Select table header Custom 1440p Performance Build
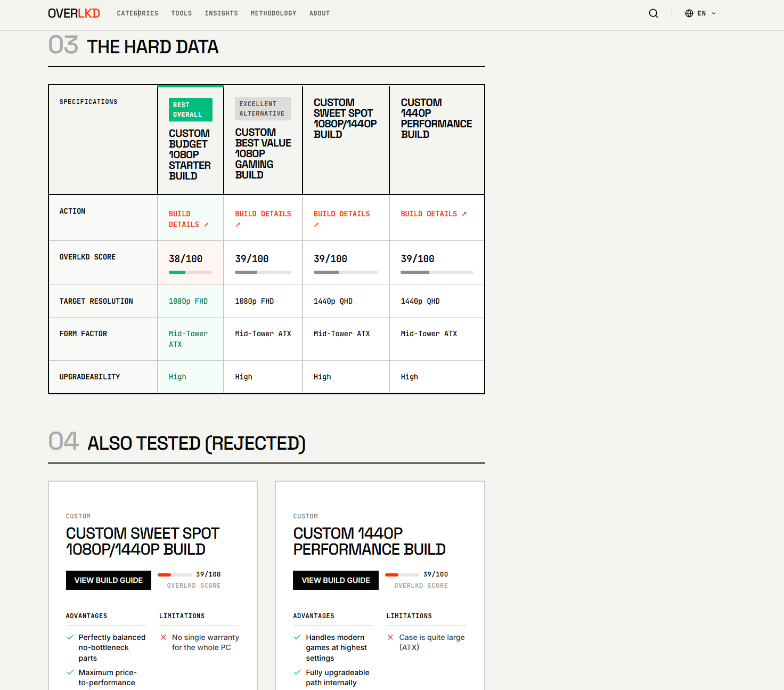 (x=436, y=118)
